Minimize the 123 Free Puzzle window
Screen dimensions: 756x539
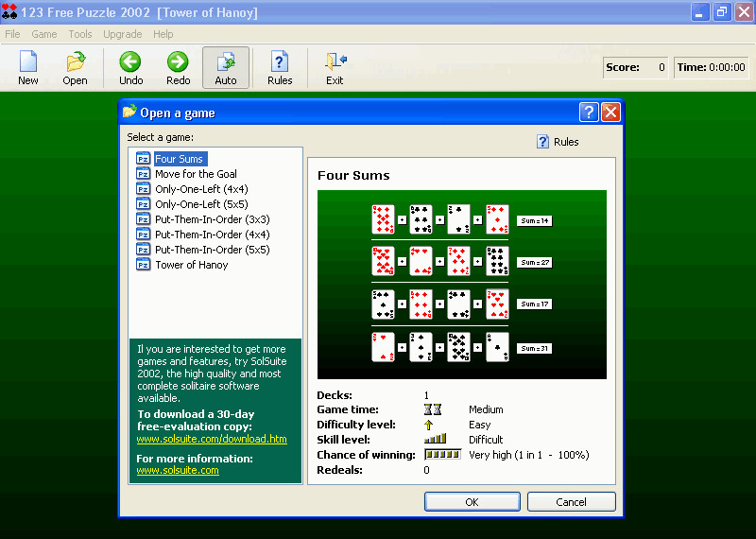700,12
